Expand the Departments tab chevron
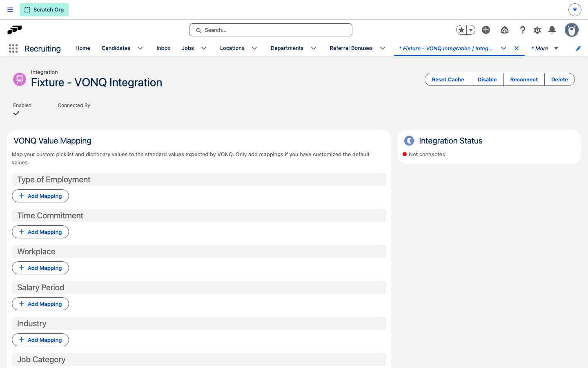The width and height of the screenshot is (588, 368). coord(314,48)
